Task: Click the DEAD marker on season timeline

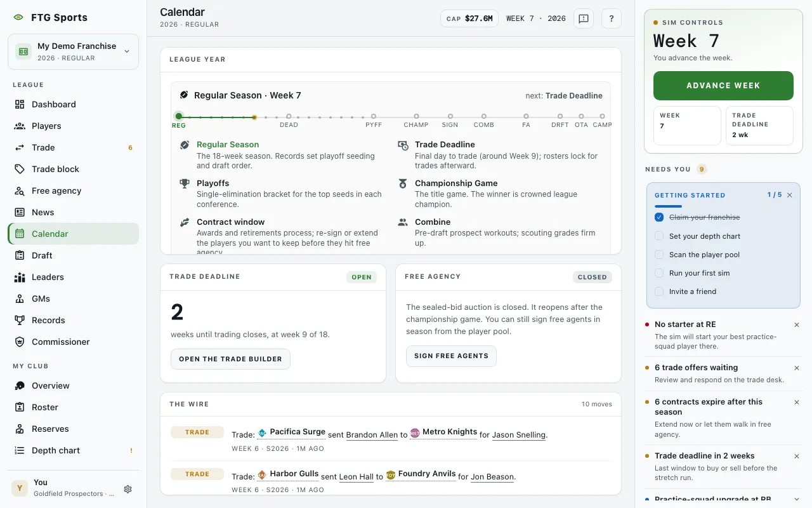Action: click(x=289, y=121)
